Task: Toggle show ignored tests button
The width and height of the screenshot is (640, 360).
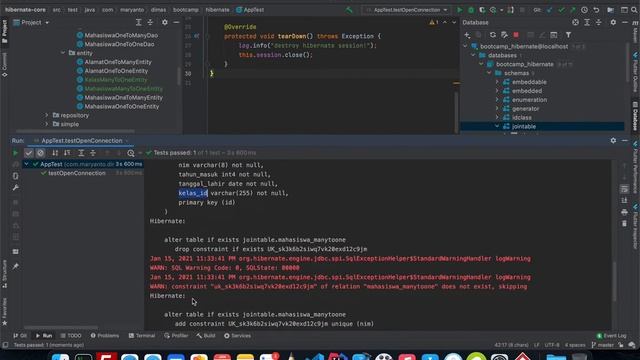Action: click(x=40, y=153)
